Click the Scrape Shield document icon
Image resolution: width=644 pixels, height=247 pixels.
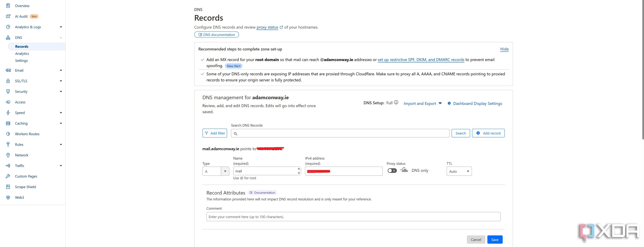coord(8,187)
